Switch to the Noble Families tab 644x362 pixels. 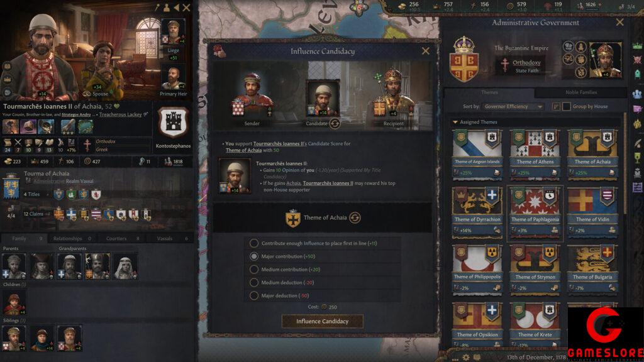pos(580,93)
